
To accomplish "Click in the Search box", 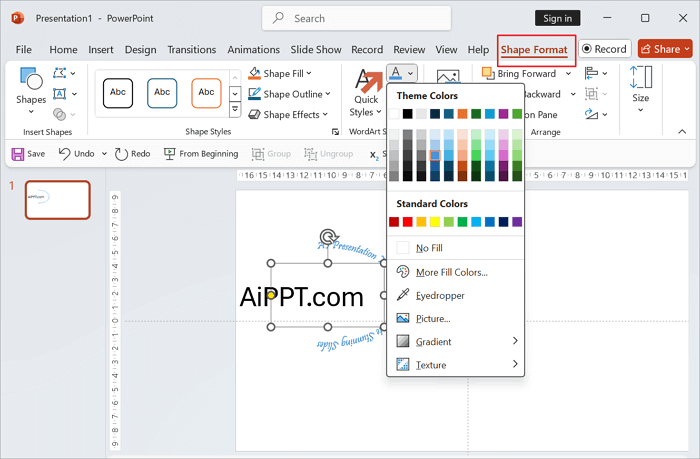I will (356, 18).
